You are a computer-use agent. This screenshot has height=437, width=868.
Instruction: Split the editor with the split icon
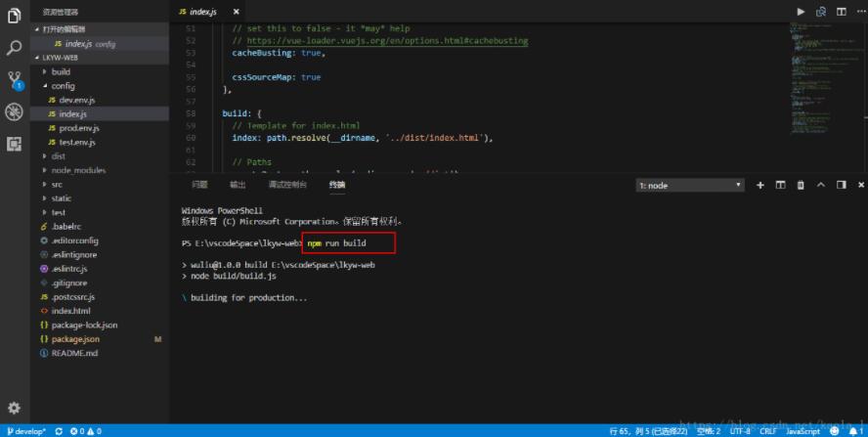tap(841, 12)
